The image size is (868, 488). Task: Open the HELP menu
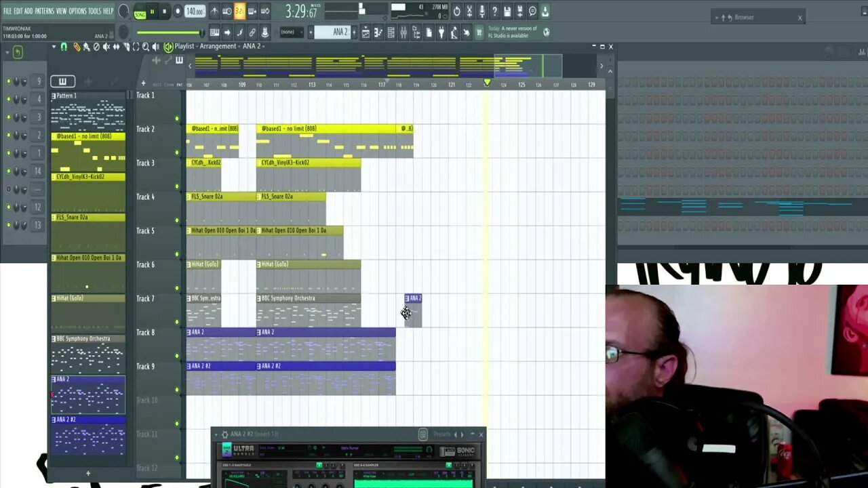[108, 11]
